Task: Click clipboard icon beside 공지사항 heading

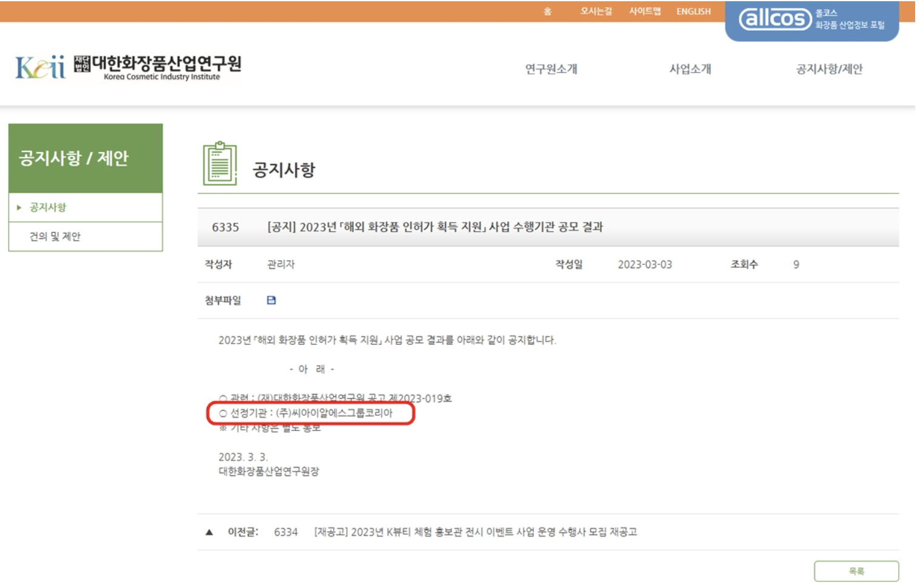Action: point(219,164)
